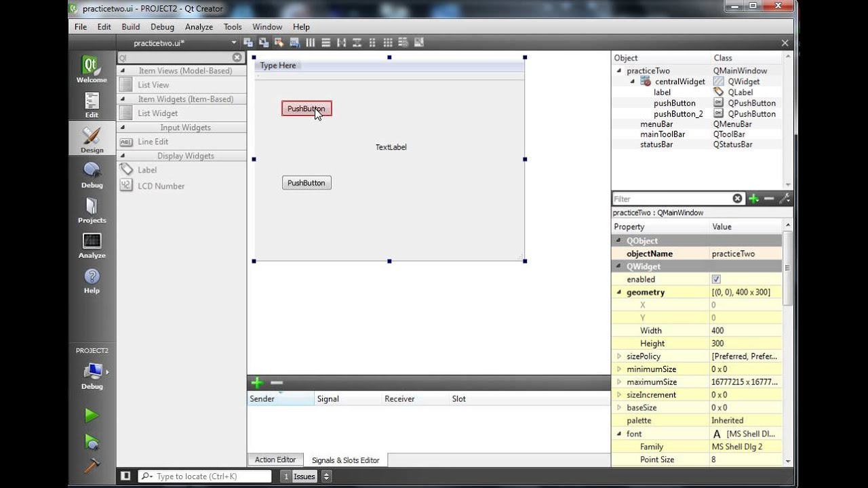Clear the property Filter field
This screenshot has width=868, height=488.
pyautogui.click(x=738, y=199)
